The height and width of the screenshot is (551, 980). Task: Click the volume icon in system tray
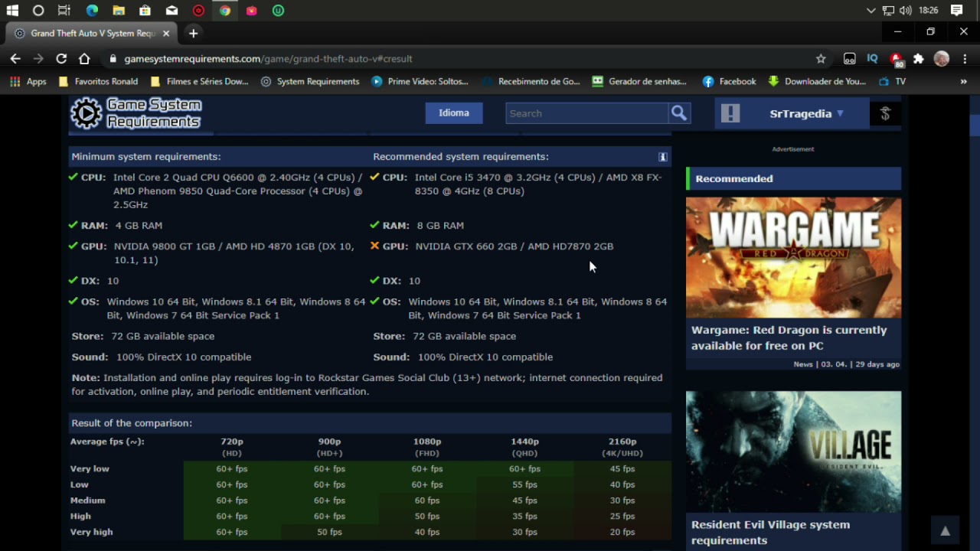pos(906,11)
